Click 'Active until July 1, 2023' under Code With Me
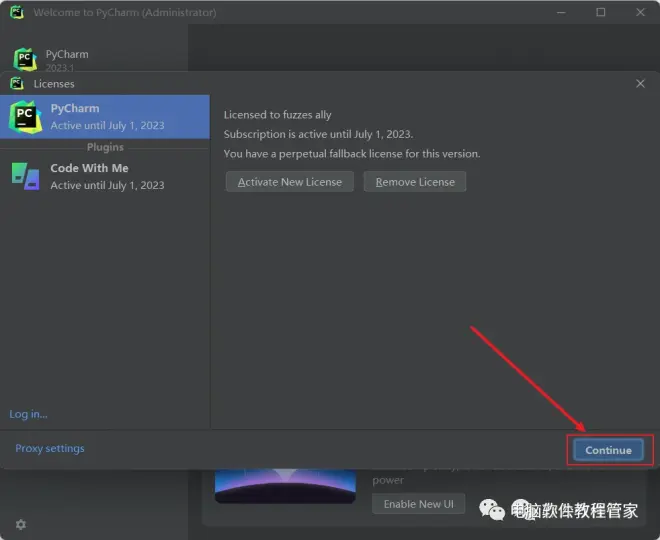 coord(107,185)
